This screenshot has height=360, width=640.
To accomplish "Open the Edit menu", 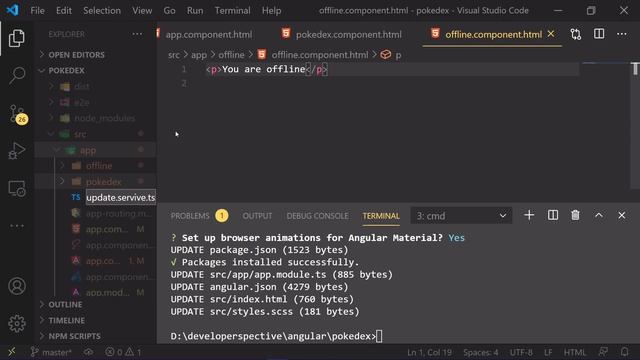I will click(x=64, y=11).
